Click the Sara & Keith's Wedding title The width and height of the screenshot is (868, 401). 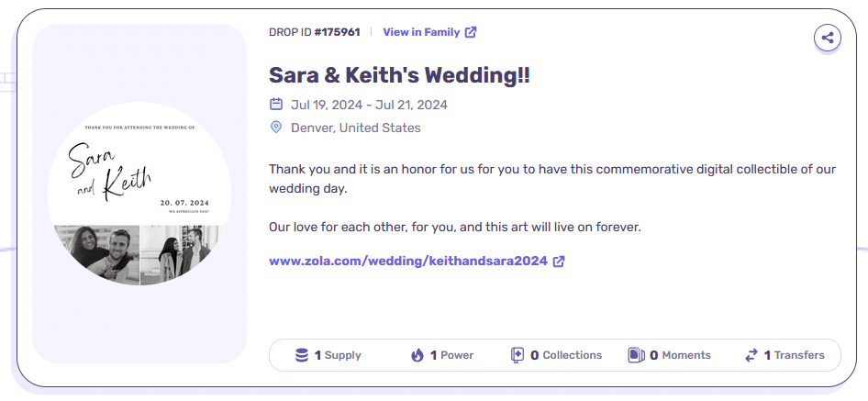pos(399,75)
